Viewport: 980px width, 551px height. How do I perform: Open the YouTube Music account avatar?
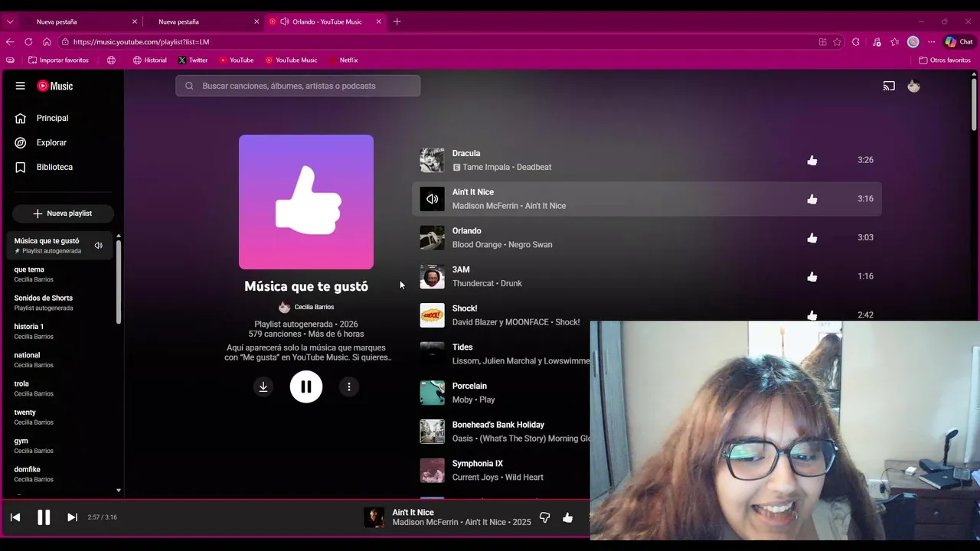(913, 86)
